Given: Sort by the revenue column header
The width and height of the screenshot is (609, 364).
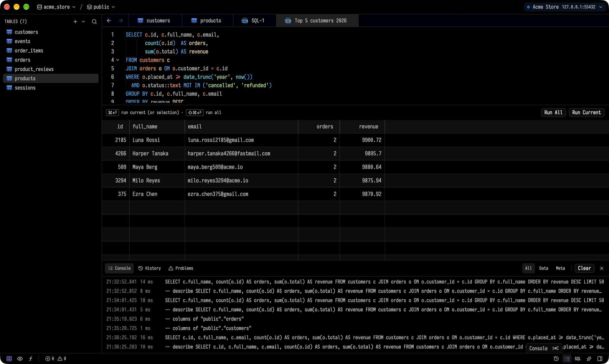Looking at the screenshot, I should point(362,127).
